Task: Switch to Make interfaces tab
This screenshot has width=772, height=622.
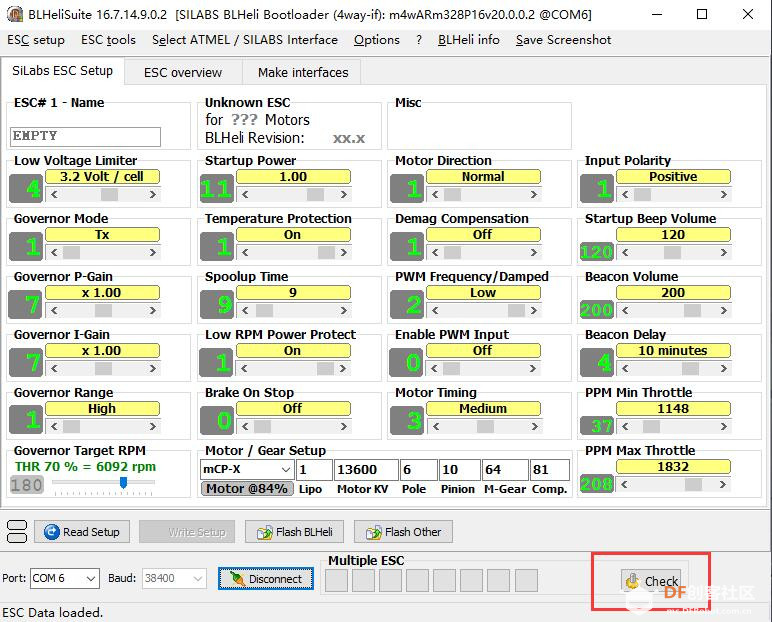Action: (303, 72)
